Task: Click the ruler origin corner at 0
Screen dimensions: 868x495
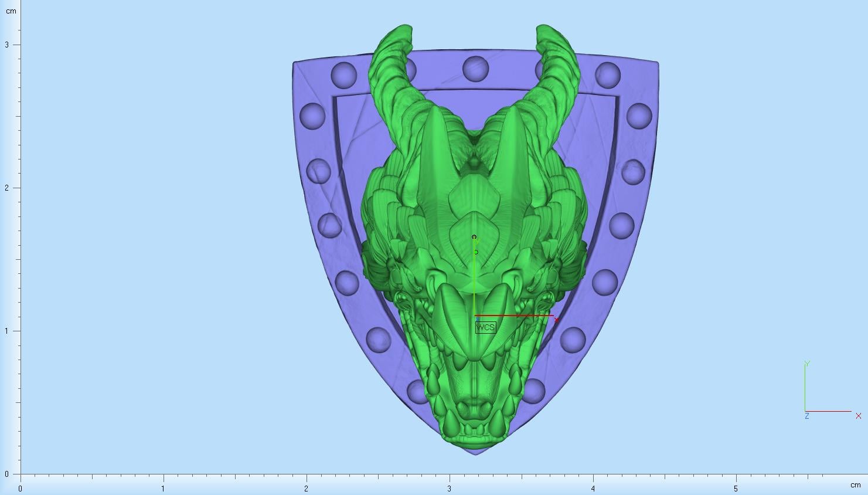Action: click(x=21, y=474)
